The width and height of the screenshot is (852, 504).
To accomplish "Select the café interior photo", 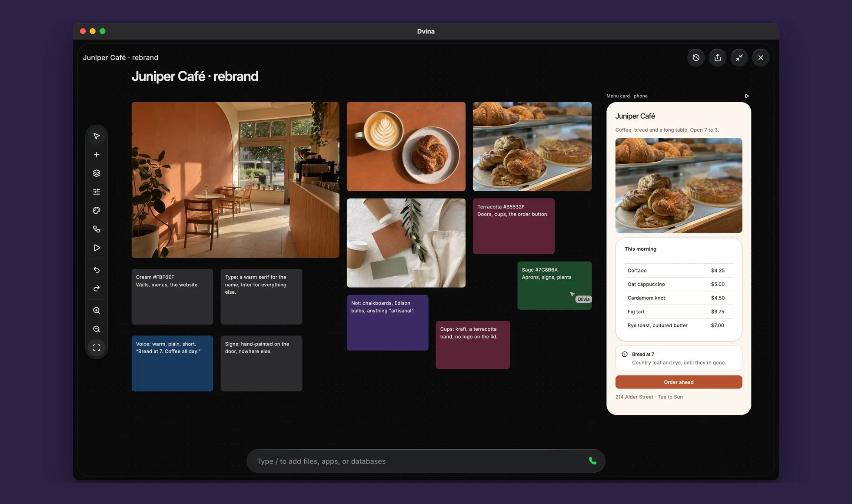I will (x=235, y=180).
